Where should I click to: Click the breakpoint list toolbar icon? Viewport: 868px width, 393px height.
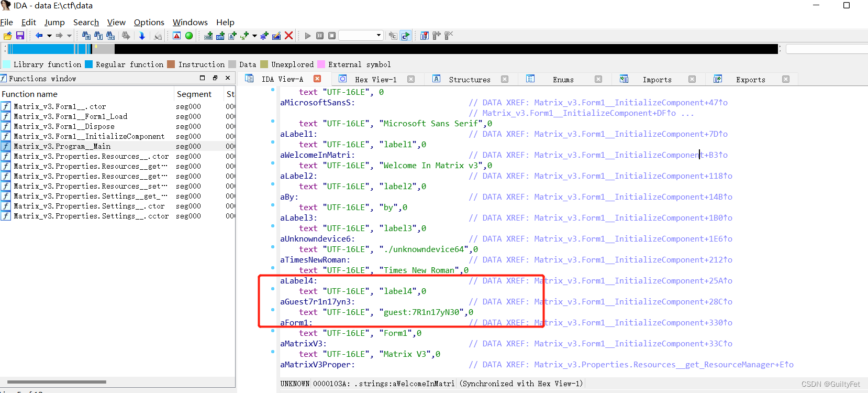click(425, 36)
